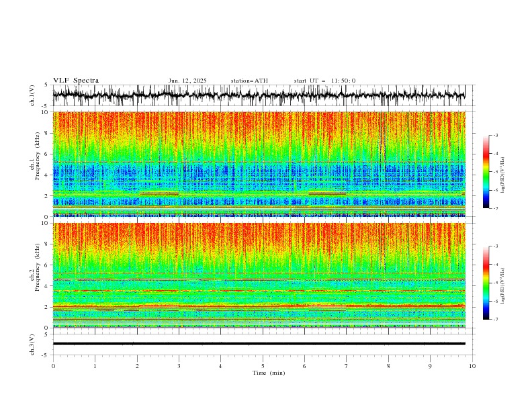The image size is (532, 411).
Task: Click the "4" kHz tick of ch.1 spectrogram
Action: click(48, 175)
